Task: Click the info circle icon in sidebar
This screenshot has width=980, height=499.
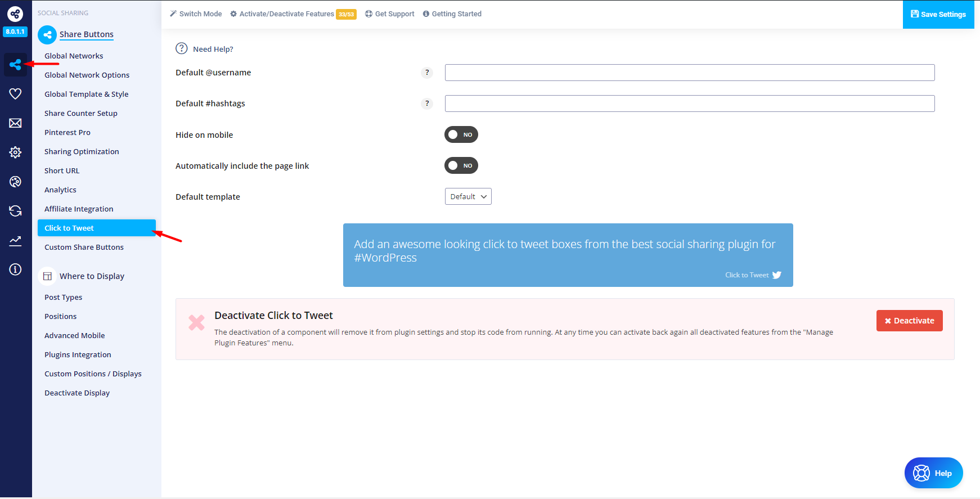Action: [15, 269]
